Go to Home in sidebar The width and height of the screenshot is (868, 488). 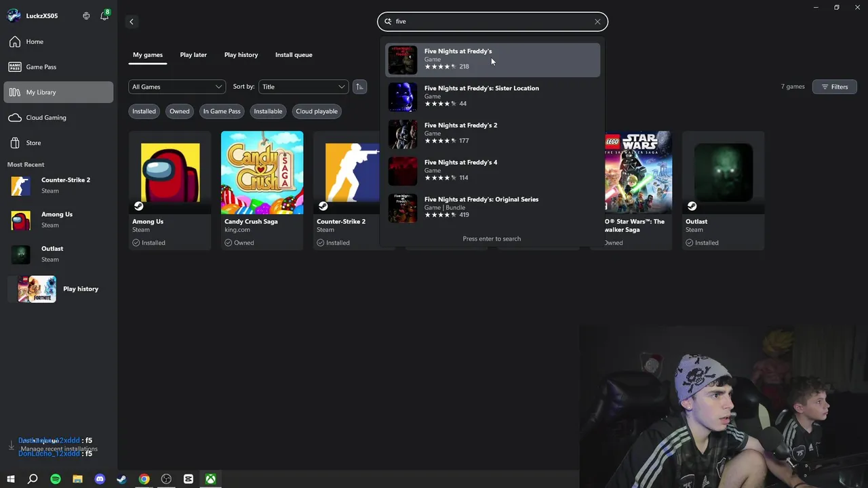click(58, 41)
